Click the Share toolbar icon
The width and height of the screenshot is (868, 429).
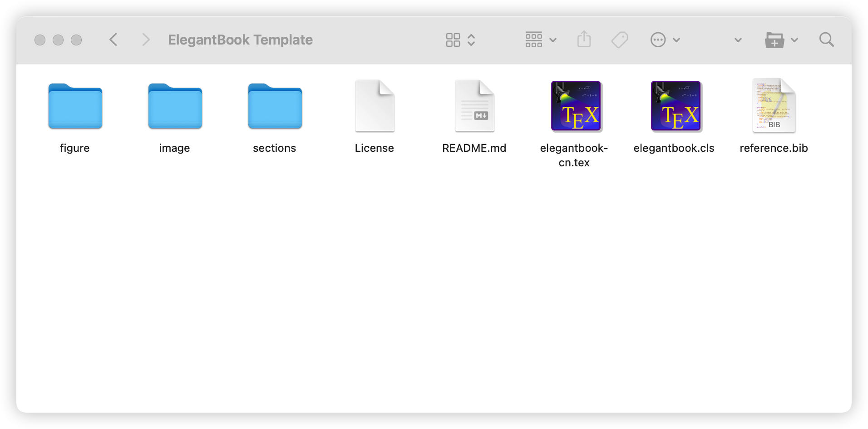584,40
